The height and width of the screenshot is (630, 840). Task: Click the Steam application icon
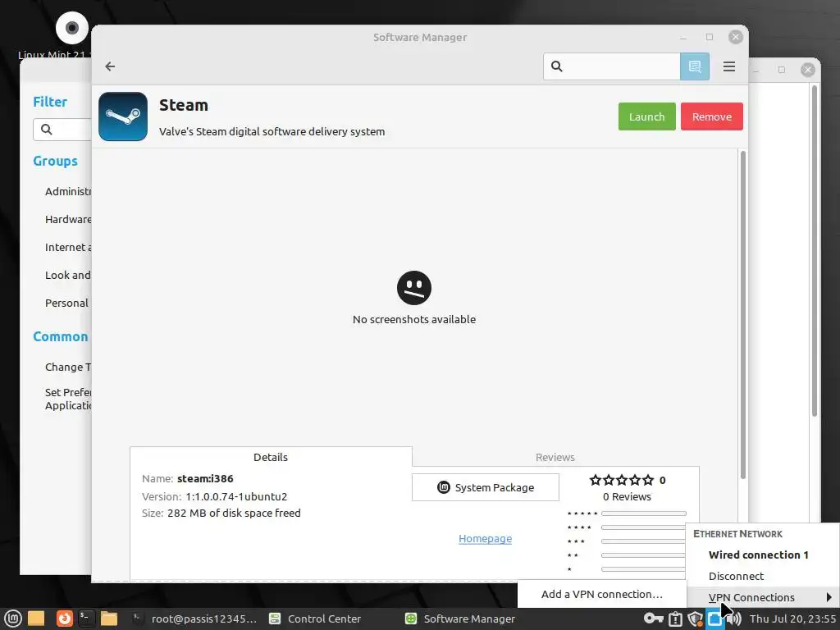tap(123, 116)
